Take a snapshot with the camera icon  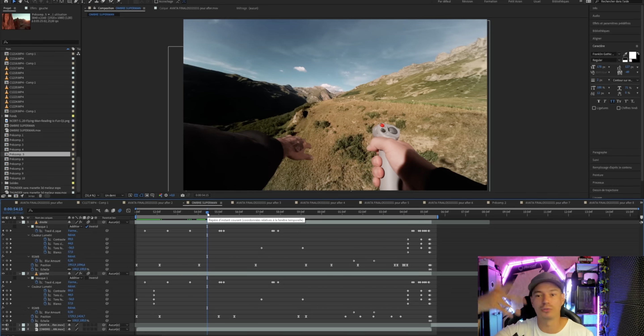[x=182, y=195]
